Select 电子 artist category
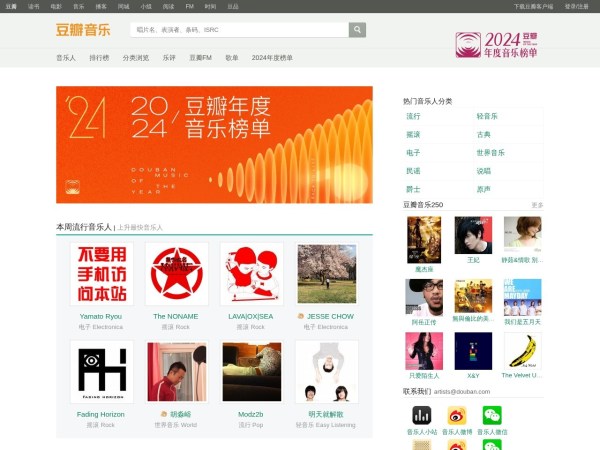 (413, 153)
